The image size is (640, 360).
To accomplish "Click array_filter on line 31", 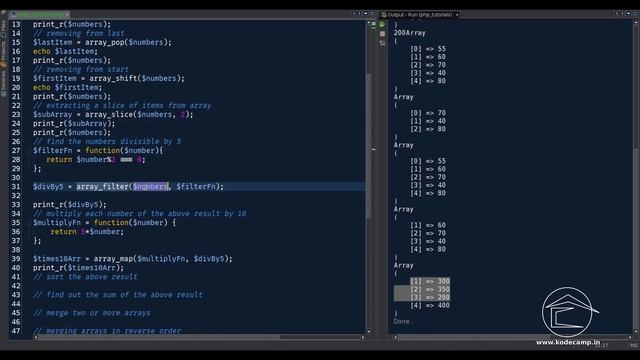I will [102, 187].
